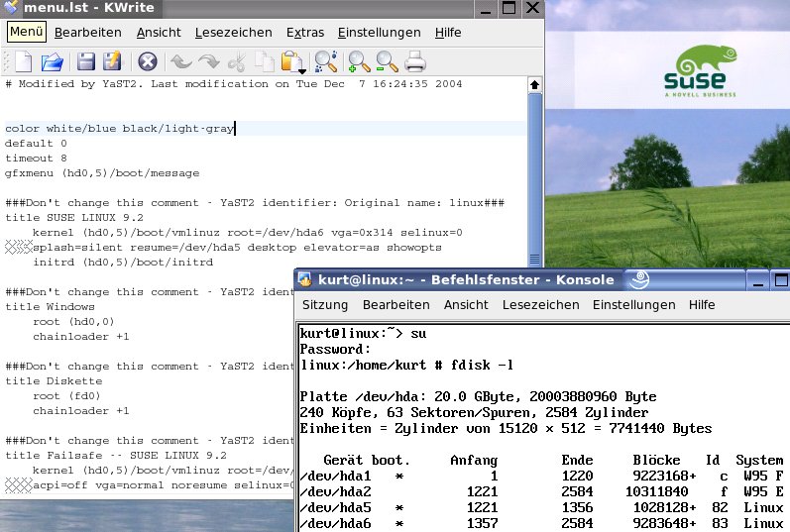Click the Find magnifier icon in the toolbar
The height and width of the screenshot is (532, 790).
point(325,62)
